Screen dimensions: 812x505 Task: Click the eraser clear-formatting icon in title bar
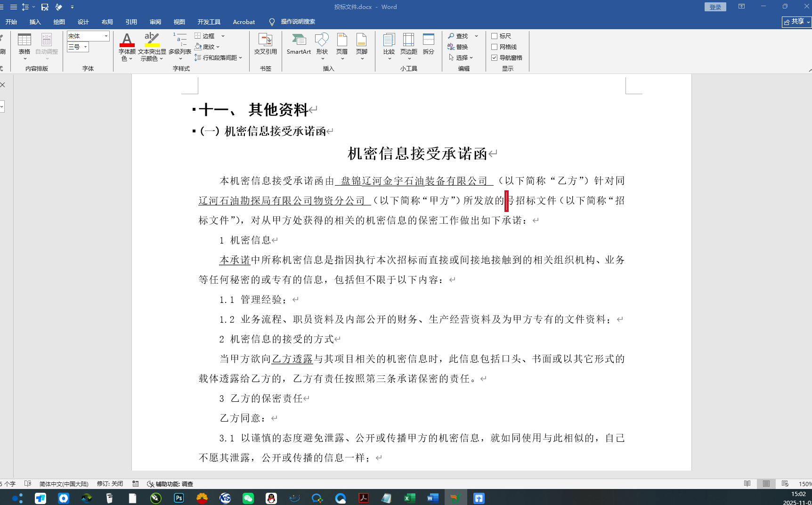[x=59, y=7]
